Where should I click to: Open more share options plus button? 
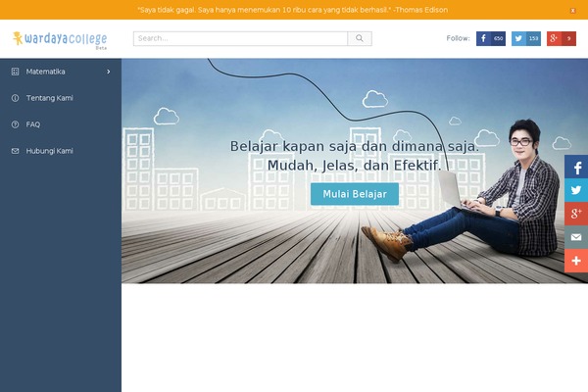click(576, 261)
